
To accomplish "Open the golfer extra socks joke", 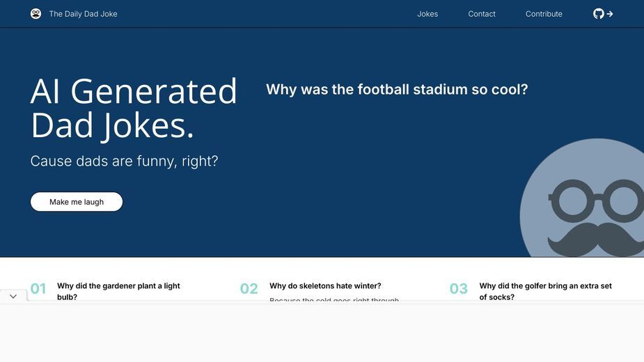I will pos(545,291).
